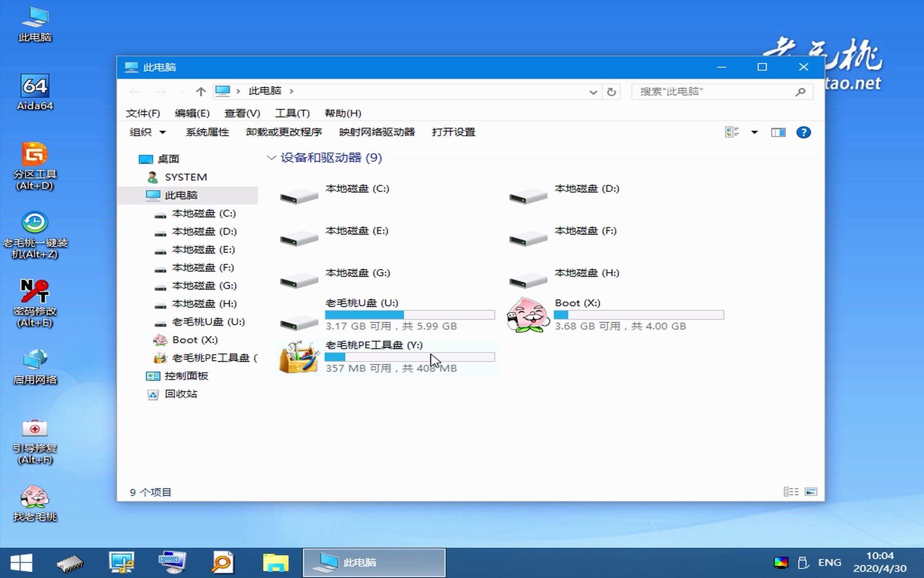Expand the chevron after 此电脑 breadcrumb
This screenshot has height=578, width=924.
291,91
